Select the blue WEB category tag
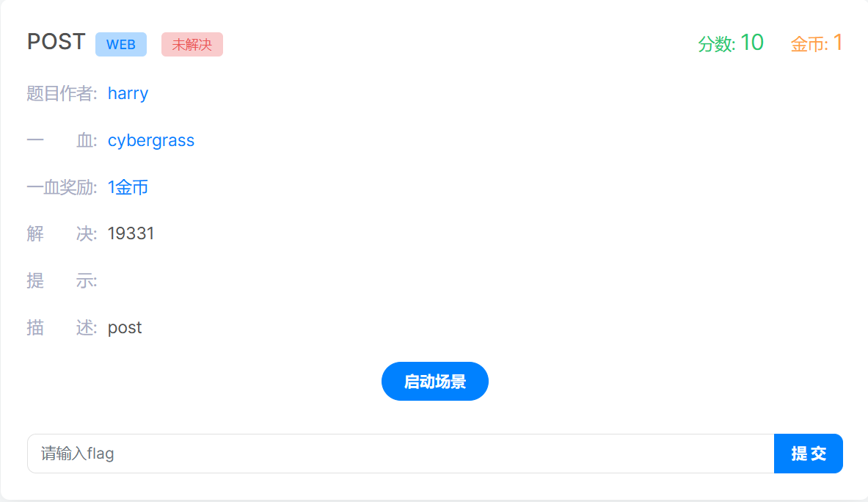 pos(120,44)
